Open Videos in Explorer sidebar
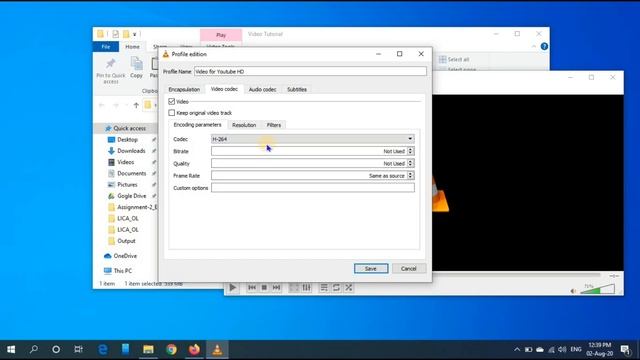This screenshot has width=640, height=360. click(126, 162)
